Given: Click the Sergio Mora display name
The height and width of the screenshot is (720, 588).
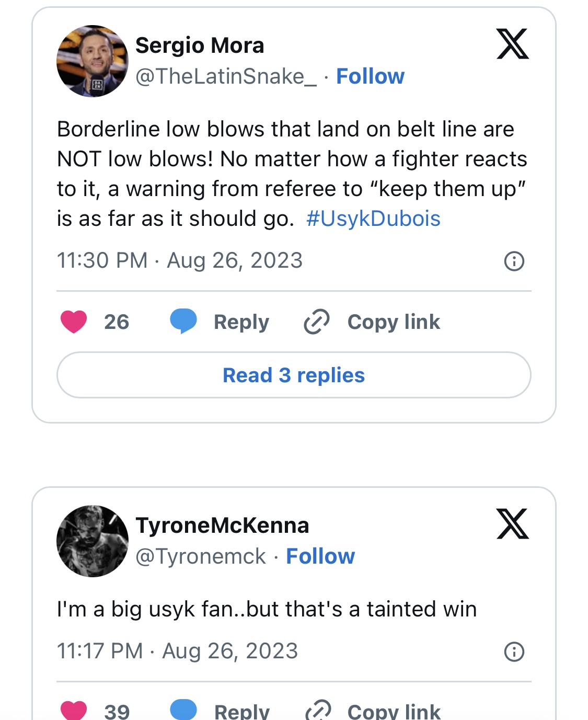Looking at the screenshot, I should (x=200, y=45).
